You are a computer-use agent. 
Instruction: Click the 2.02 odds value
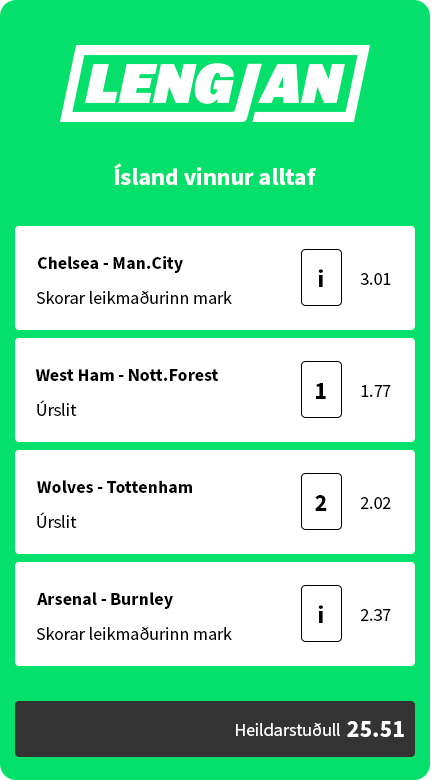(x=375, y=503)
